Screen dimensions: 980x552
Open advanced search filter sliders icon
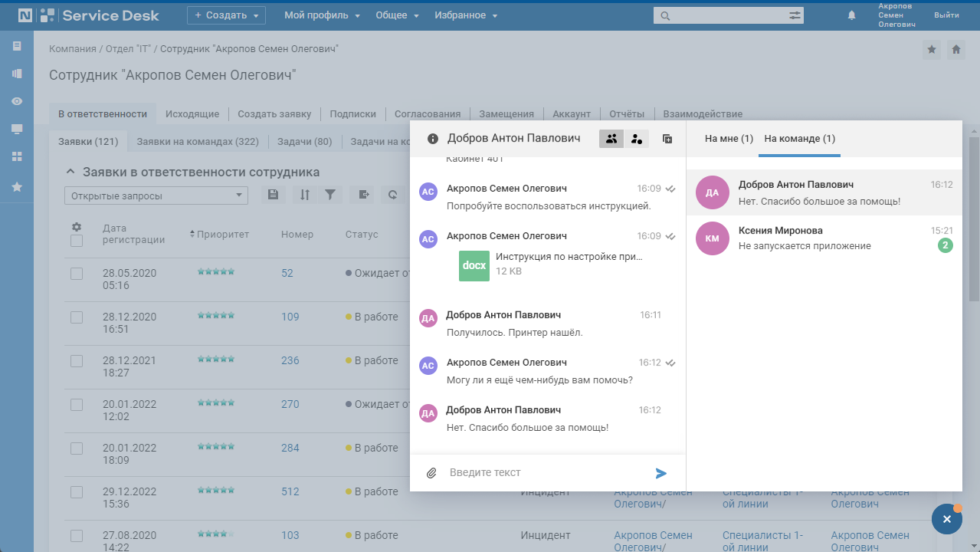[795, 15]
